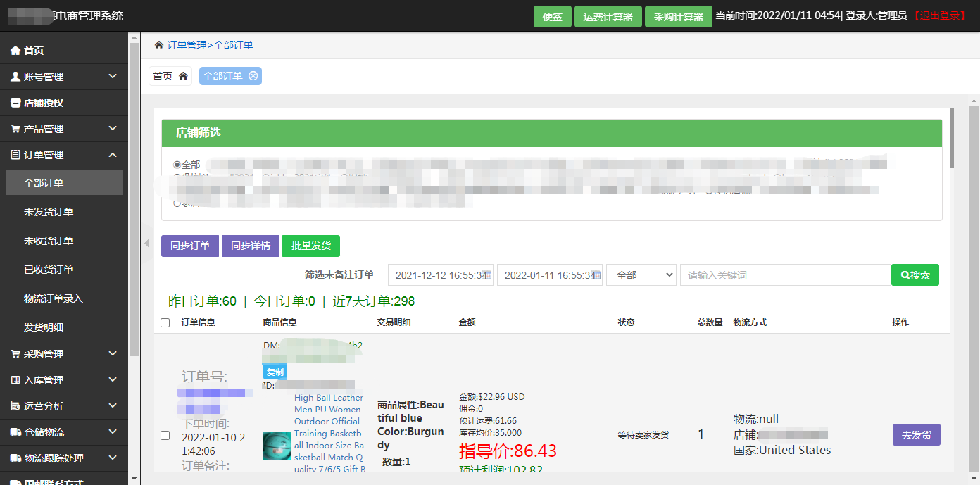Click the product thumbnail image of basketball
Screen dimensions: 980x485
point(277,446)
